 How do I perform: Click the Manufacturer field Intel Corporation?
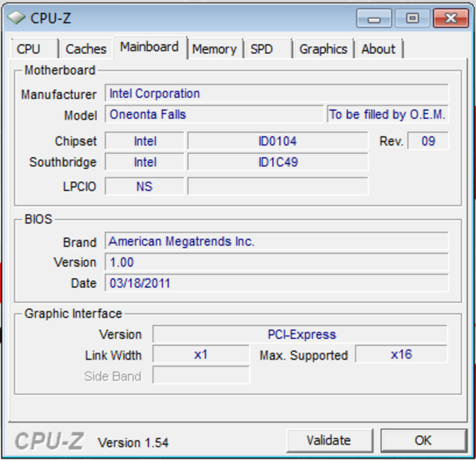coord(277,94)
